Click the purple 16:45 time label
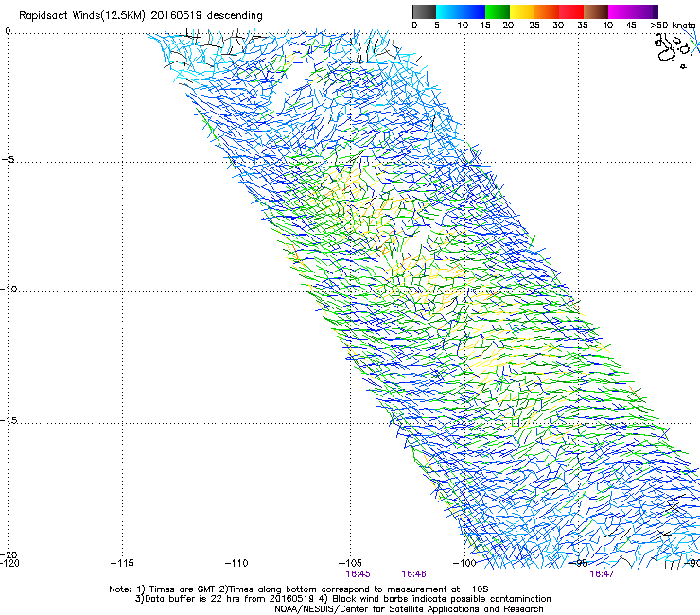Screen dimensions: 700x615 (358, 574)
